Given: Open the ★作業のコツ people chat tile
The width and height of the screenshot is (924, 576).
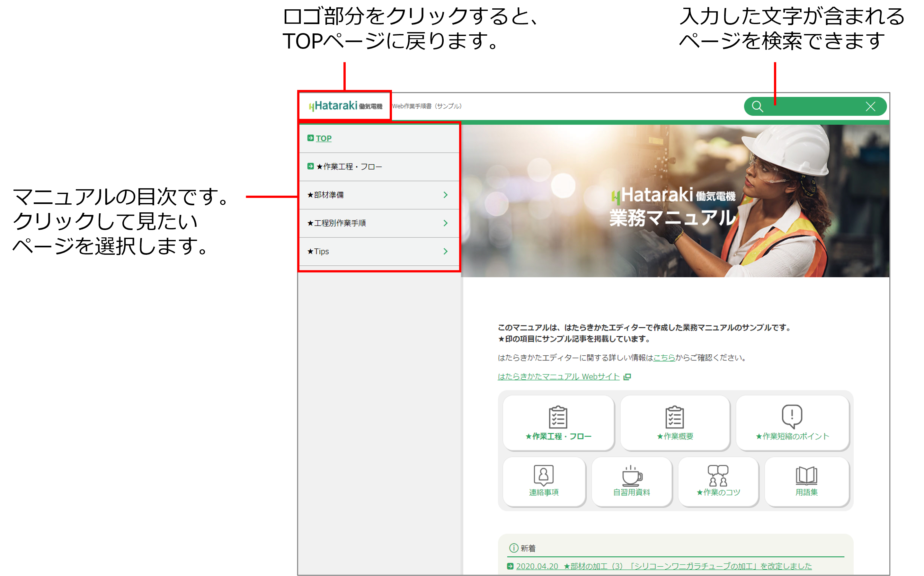Looking at the screenshot, I should point(718,482).
